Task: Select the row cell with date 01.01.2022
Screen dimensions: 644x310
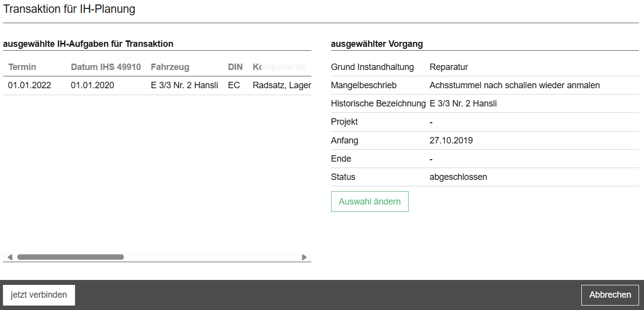Action: [30, 85]
